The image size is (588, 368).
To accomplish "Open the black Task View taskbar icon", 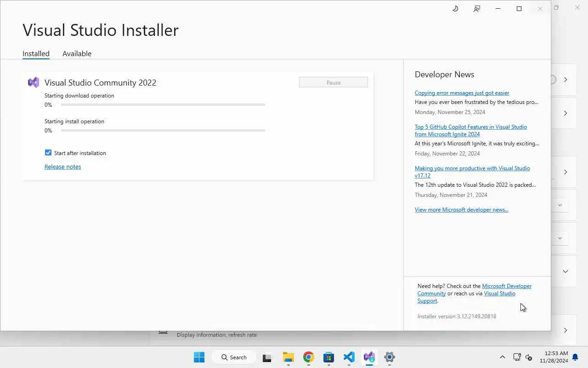I will (267, 357).
